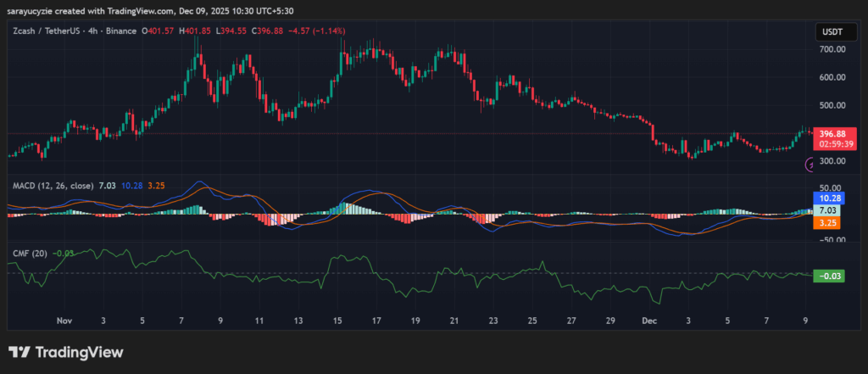The width and height of the screenshot is (868, 374).
Task: Click the 21 date tick on time axis
Action: 453,321
